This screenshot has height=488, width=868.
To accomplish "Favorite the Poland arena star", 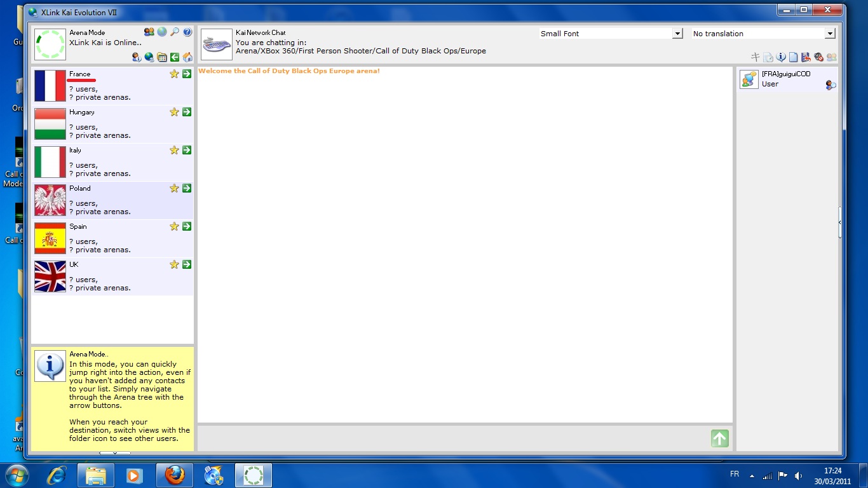I will coord(174,188).
